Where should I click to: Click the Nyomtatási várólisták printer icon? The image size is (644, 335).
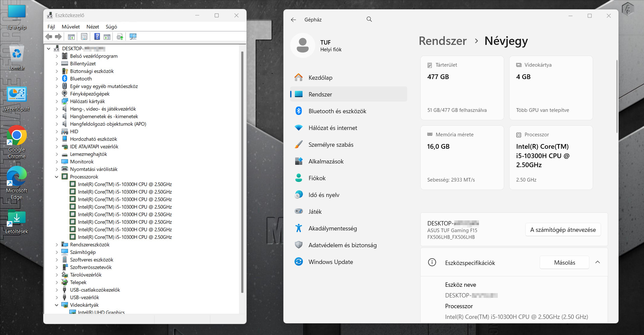pos(65,169)
